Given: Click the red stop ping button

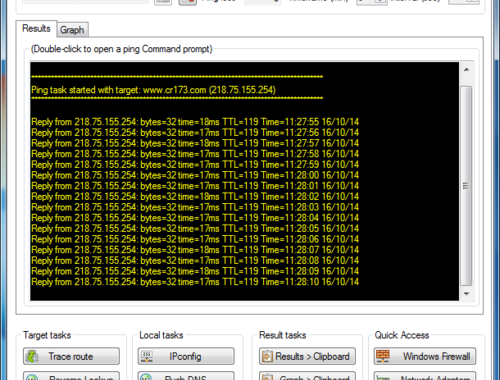Looking at the screenshot, I should click(188, 2).
